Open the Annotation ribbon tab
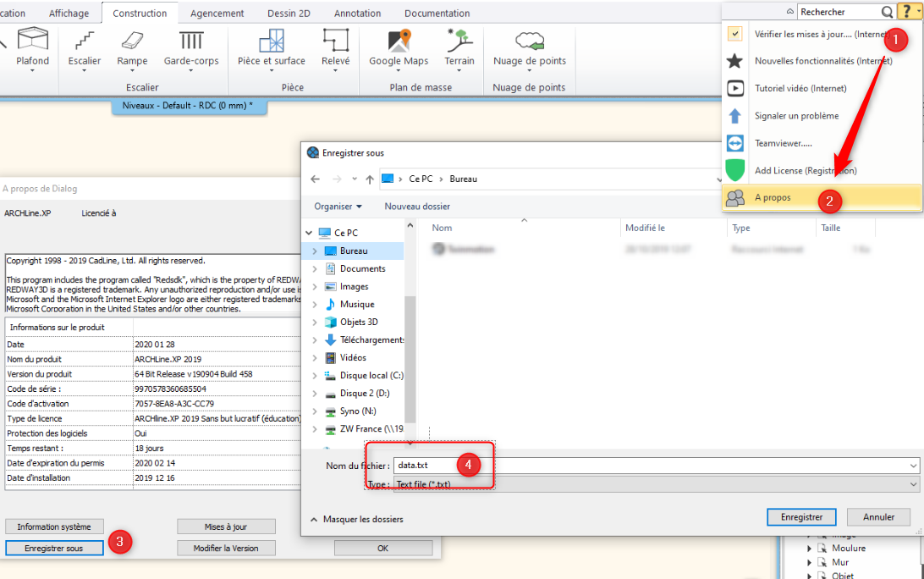The height and width of the screenshot is (579, 924). click(x=357, y=13)
